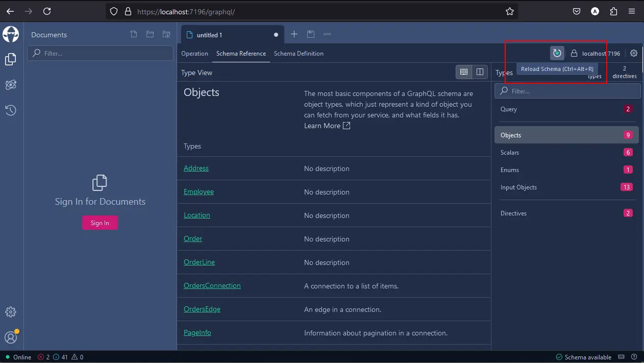The width and height of the screenshot is (644, 363).
Task: Open the Firefox hamburger menu
Action: click(x=633, y=11)
